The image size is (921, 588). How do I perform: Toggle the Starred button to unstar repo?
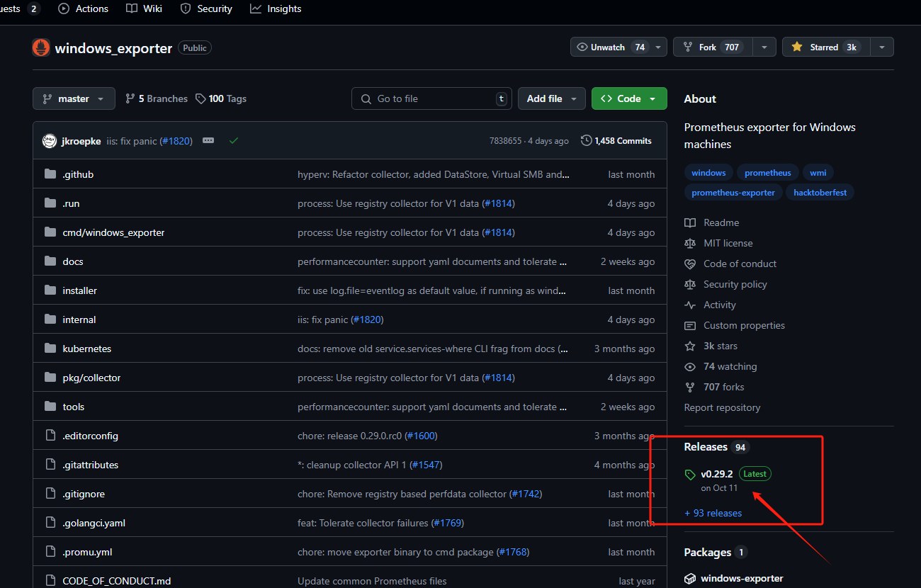tap(824, 47)
